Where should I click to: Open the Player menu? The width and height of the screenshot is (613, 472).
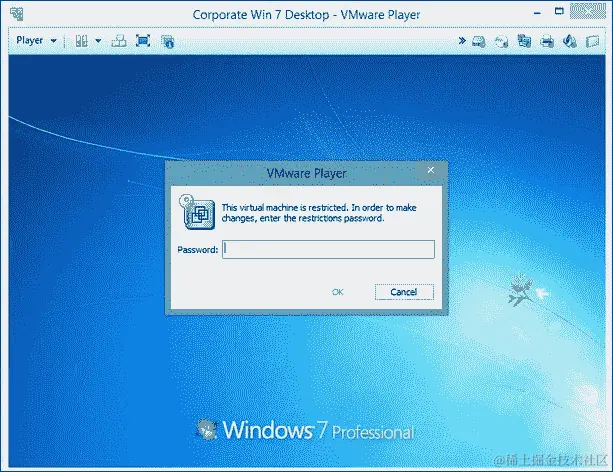point(36,40)
